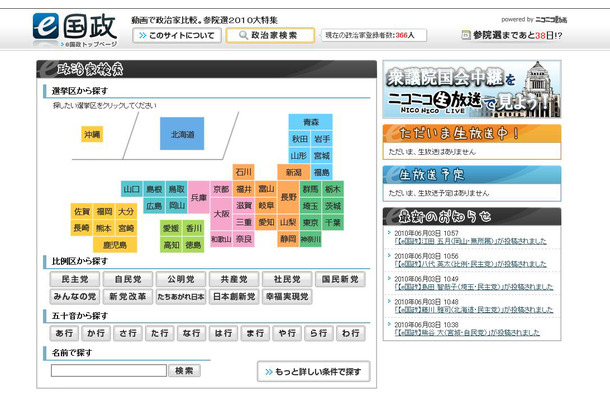Select 福島 district tile
610x400 pixels.
pyautogui.click(x=322, y=172)
